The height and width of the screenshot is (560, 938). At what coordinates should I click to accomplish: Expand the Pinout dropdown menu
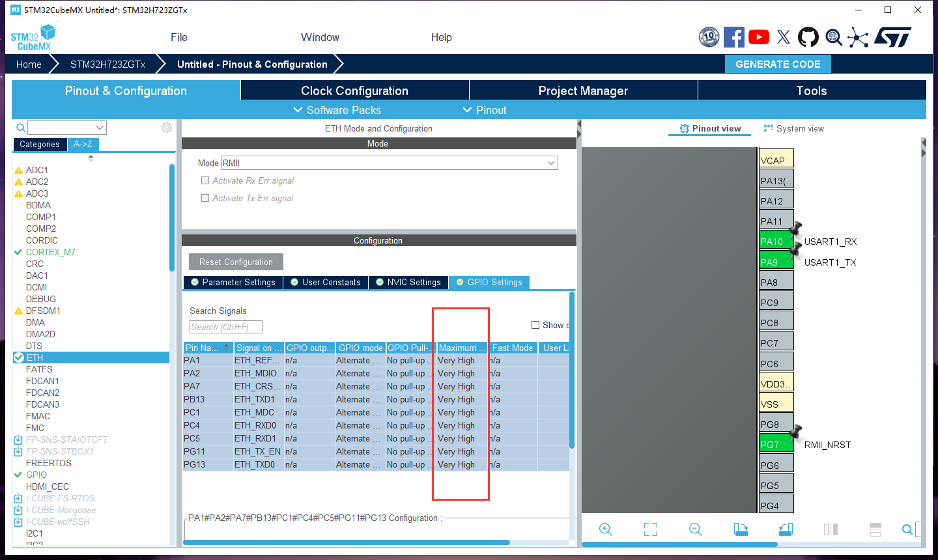tap(485, 110)
